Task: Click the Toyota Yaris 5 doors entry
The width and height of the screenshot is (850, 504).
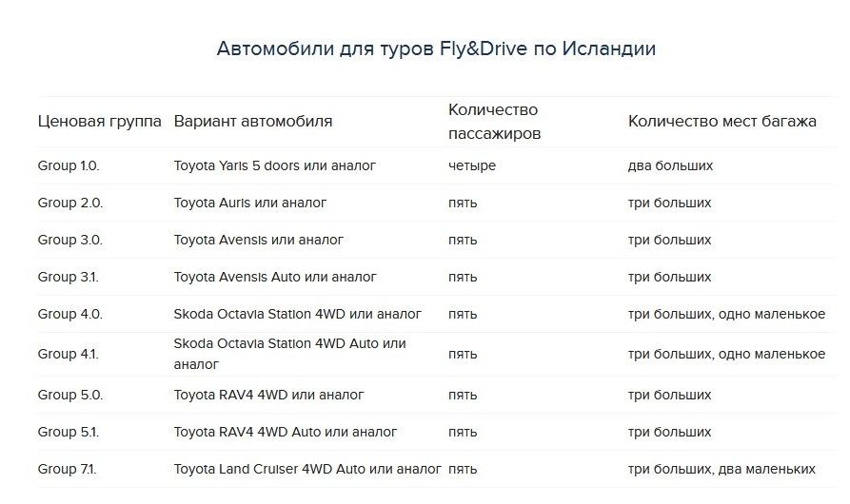Action: (x=274, y=165)
